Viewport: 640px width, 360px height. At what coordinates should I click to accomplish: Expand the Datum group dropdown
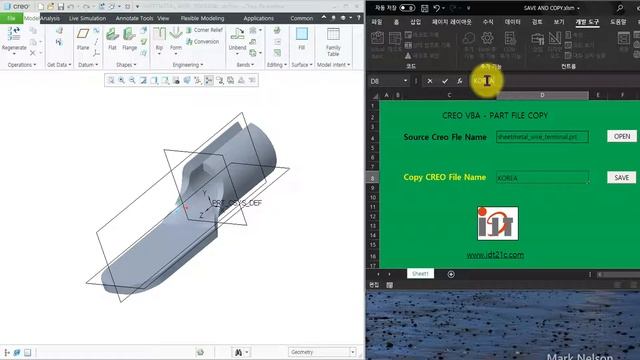point(88,65)
